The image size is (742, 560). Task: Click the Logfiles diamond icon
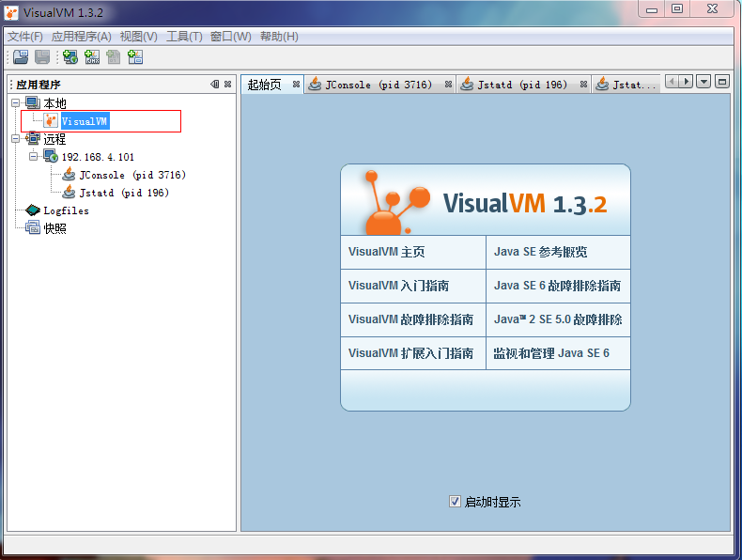coord(33,210)
